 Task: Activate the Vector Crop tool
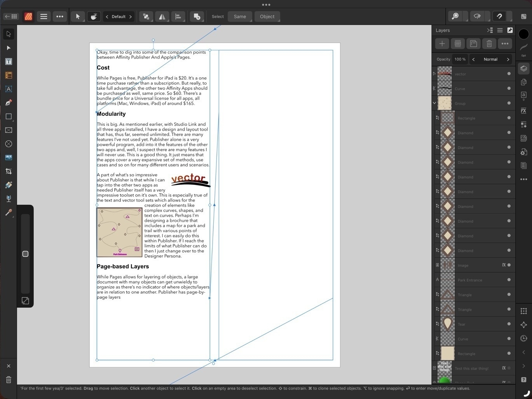click(8, 171)
